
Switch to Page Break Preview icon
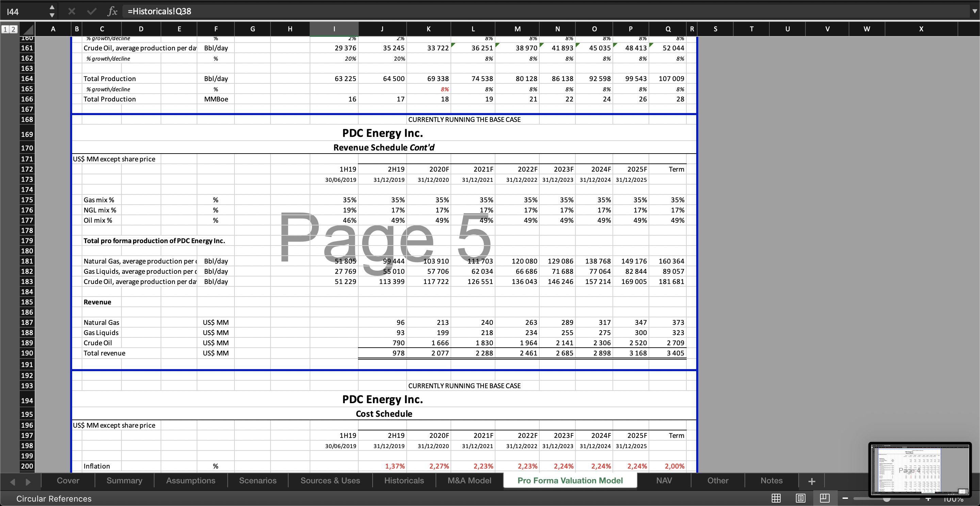pyautogui.click(x=824, y=498)
